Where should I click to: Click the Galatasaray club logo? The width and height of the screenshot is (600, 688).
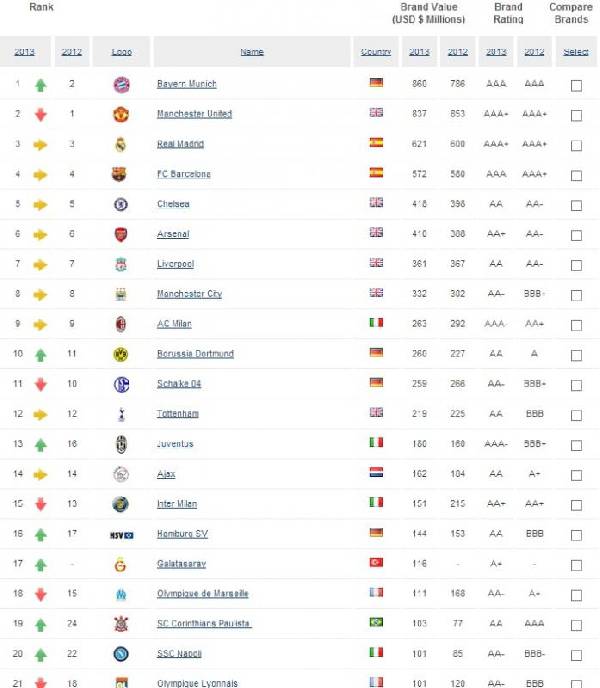(x=121, y=564)
